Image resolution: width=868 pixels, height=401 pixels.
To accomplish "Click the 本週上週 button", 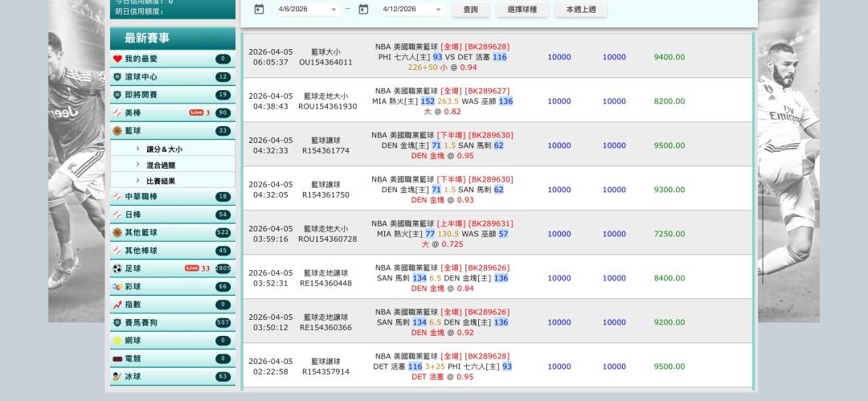I will pyautogui.click(x=581, y=10).
